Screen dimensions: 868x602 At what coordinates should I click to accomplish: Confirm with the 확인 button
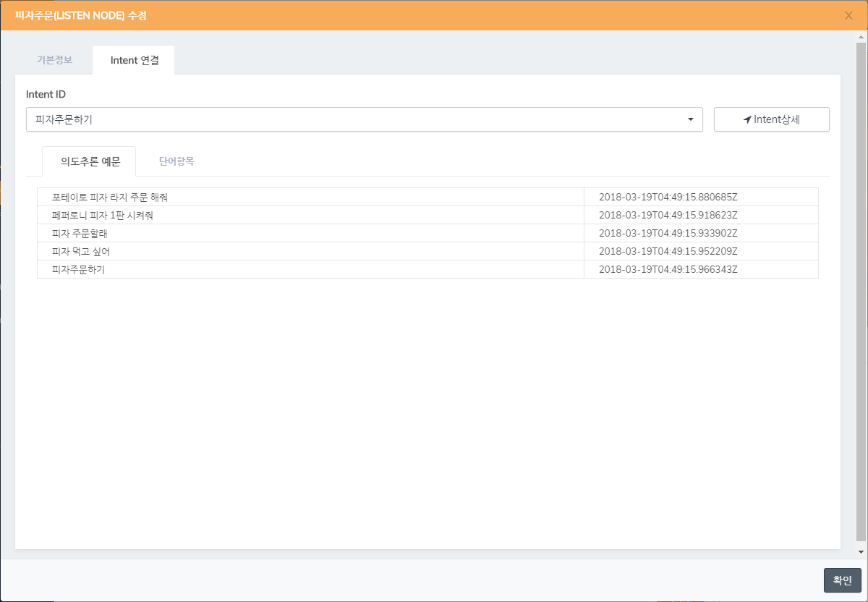843,580
